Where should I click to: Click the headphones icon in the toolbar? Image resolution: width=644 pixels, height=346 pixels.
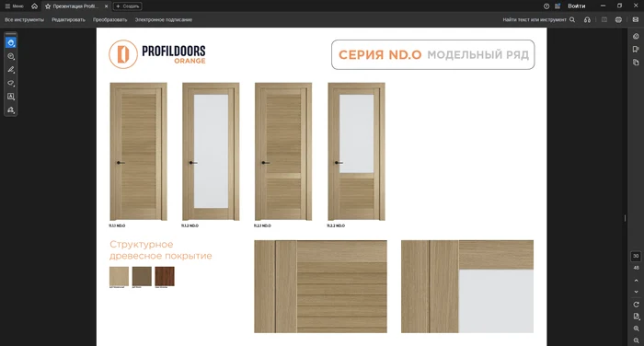point(587,19)
